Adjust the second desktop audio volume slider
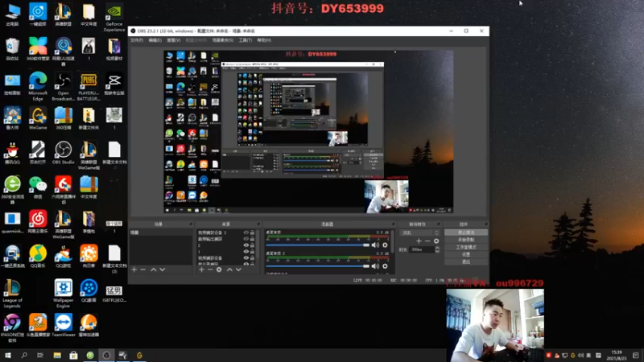This screenshot has height=362, width=644. coord(317,266)
